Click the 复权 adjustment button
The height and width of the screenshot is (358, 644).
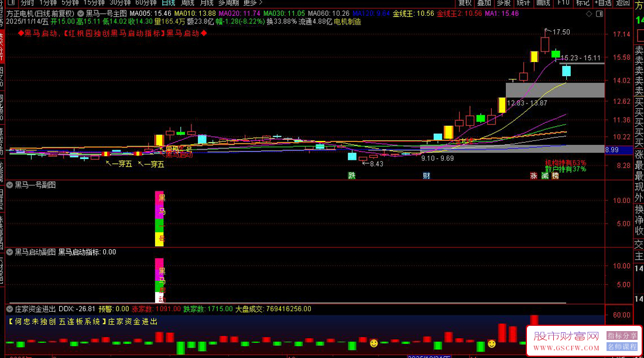465,3
